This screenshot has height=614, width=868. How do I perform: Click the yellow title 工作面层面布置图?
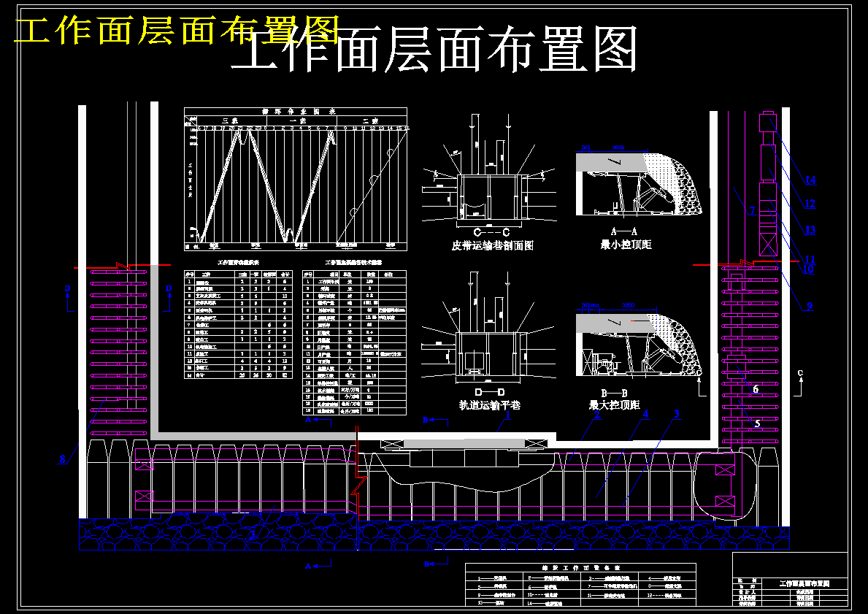click(x=177, y=31)
